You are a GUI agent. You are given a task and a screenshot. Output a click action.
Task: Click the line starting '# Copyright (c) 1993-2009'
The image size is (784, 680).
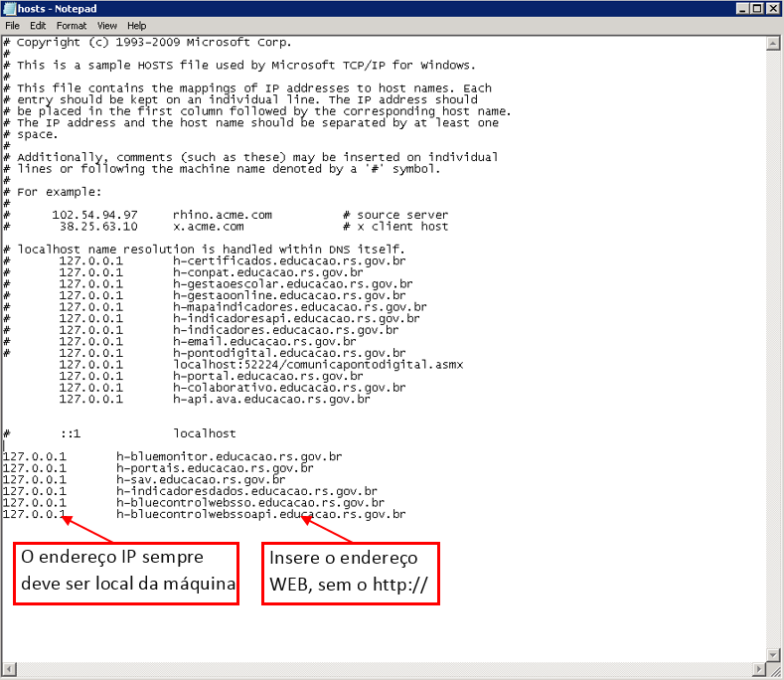(x=147, y=43)
